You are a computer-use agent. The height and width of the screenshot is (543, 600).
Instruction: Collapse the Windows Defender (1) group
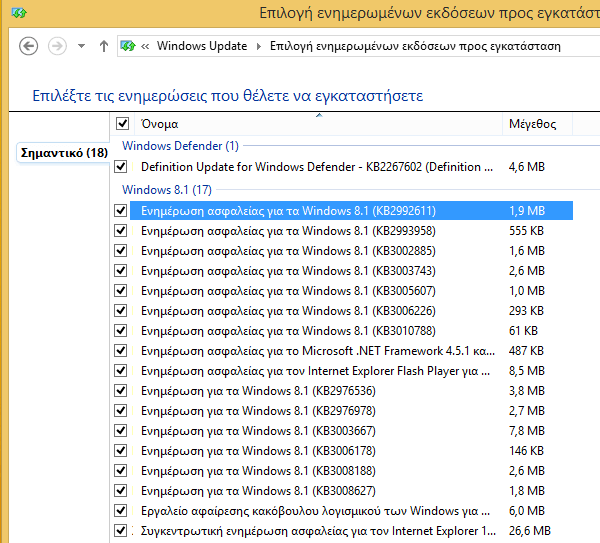coord(180,146)
